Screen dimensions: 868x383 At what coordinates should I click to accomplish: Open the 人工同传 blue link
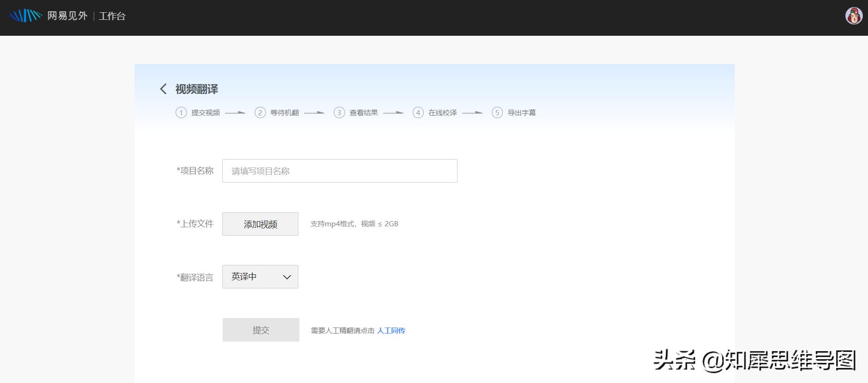[x=391, y=330]
